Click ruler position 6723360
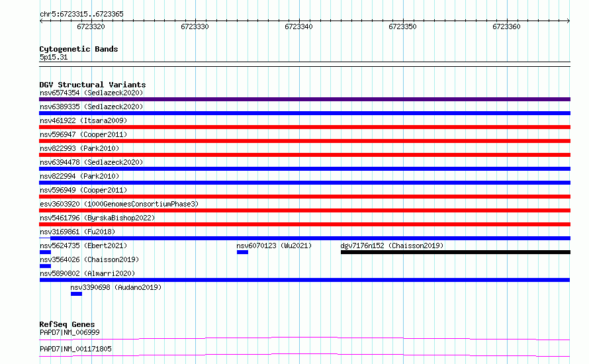The image size is (589, 364). [x=506, y=26]
